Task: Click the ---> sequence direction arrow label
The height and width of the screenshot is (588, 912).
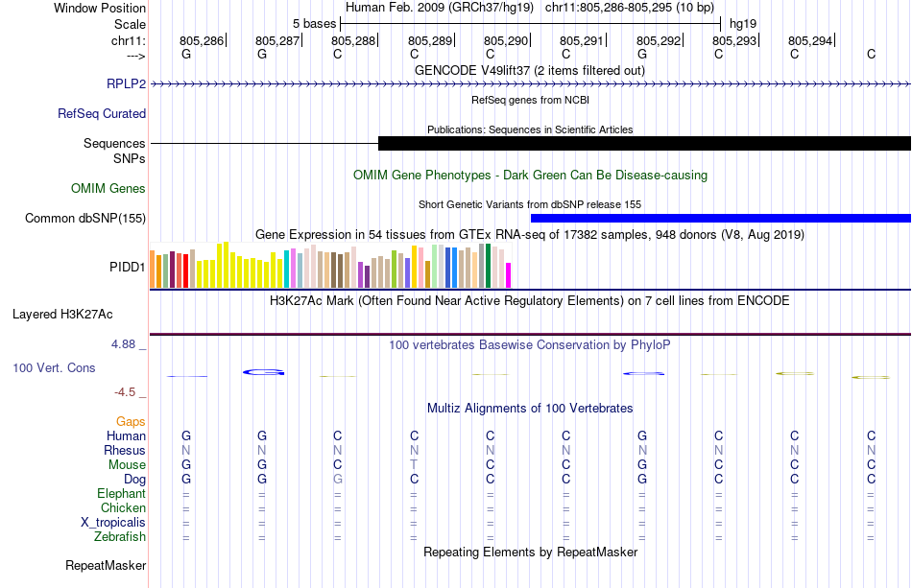Action: point(135,56)
